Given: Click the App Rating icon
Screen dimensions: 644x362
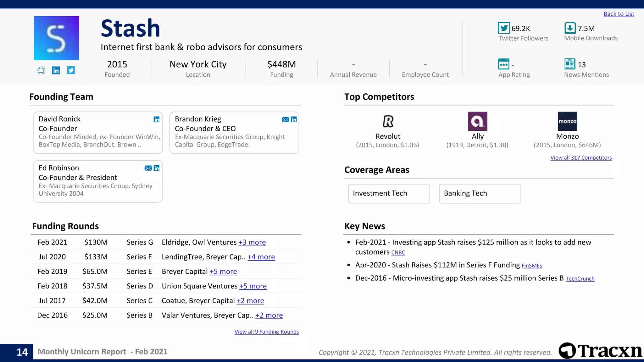Looking at the screenshot, I should [504, 64].
